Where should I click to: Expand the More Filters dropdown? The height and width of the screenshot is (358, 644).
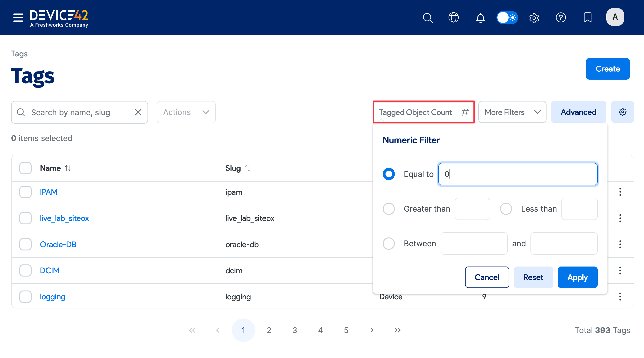[512, 112]
